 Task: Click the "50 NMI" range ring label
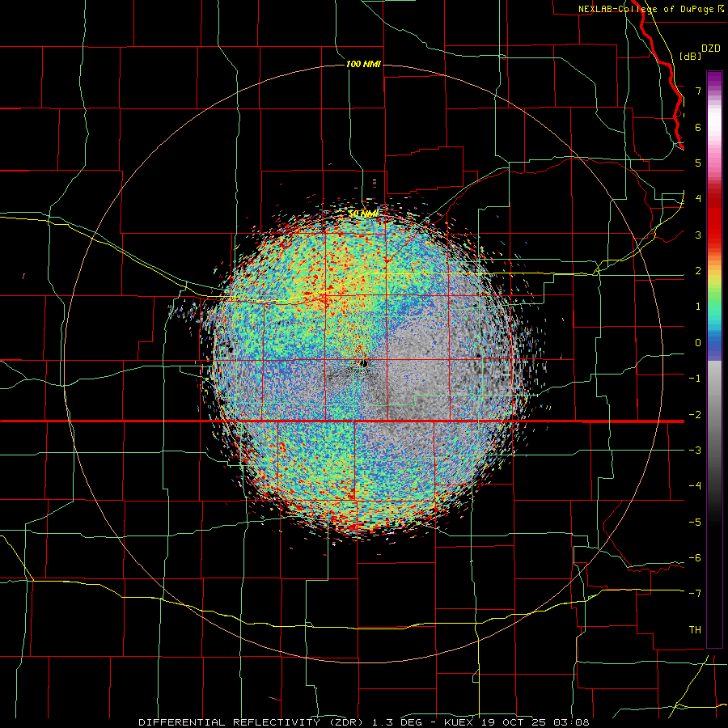point(363,214)
